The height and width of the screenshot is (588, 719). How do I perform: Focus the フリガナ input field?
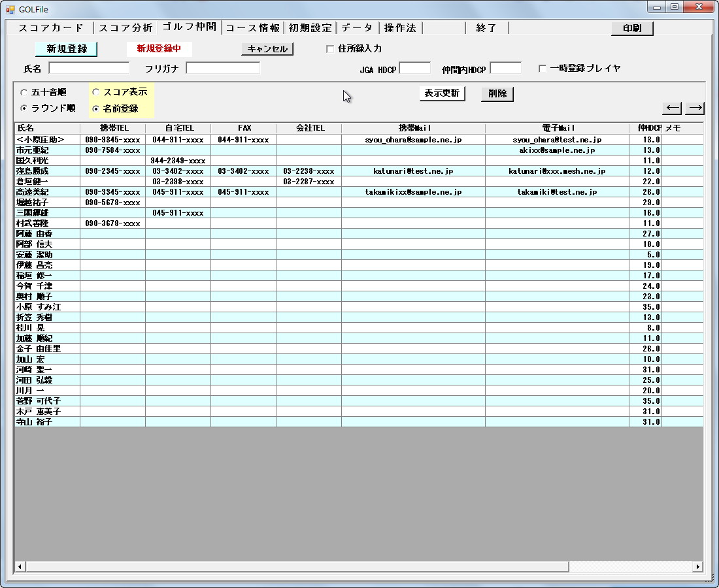[223, 68]
